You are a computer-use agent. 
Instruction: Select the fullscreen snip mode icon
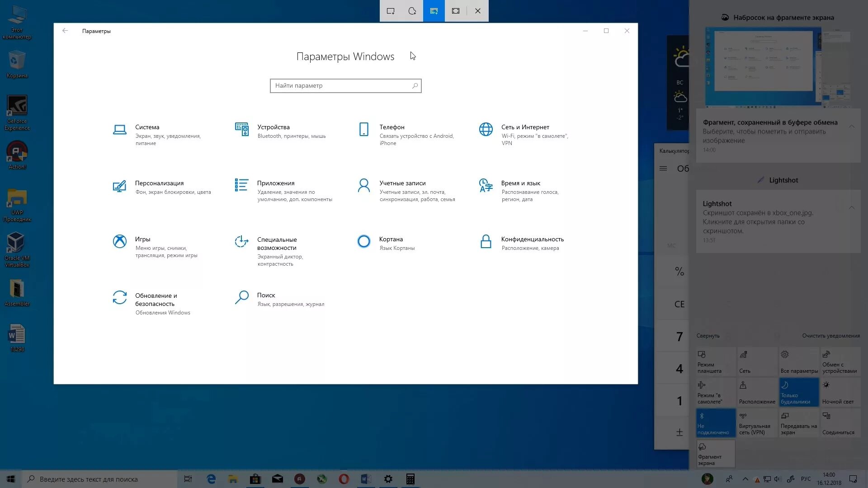tap(456, 11)
